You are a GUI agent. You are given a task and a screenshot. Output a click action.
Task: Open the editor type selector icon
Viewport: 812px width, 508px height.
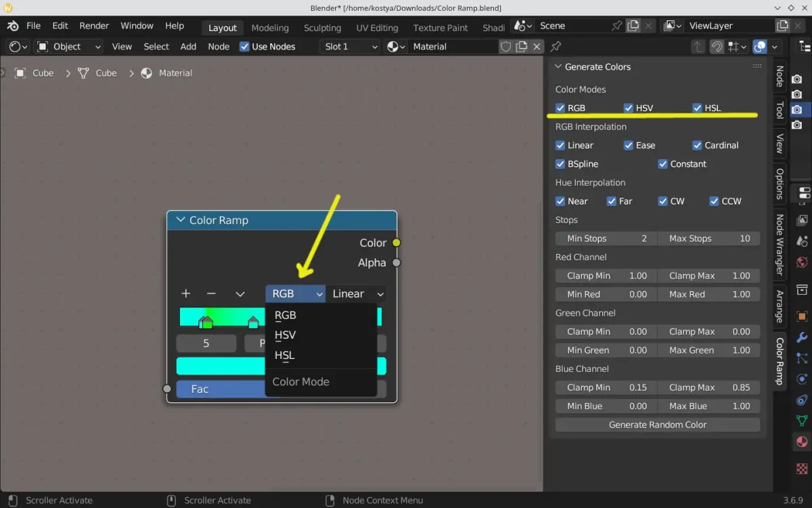click(19, 47)
